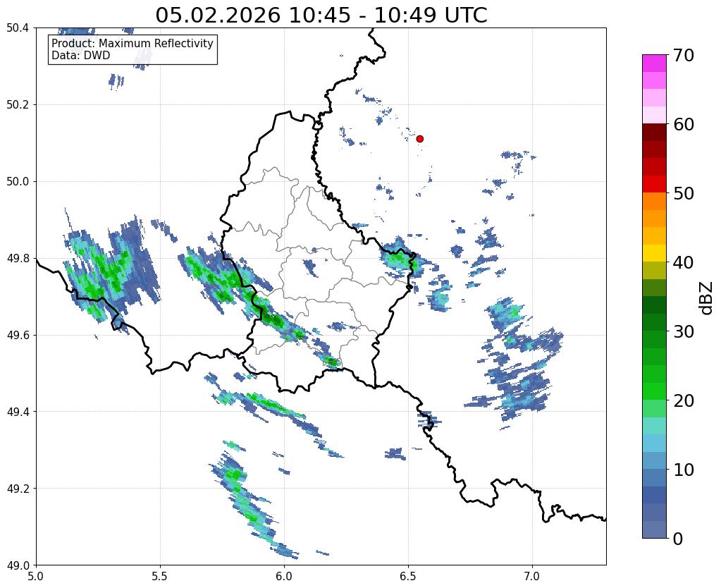This screenshot has width=721, height=588.
Task: Click the latitude tick label 50.0
Action: (18, 182)
